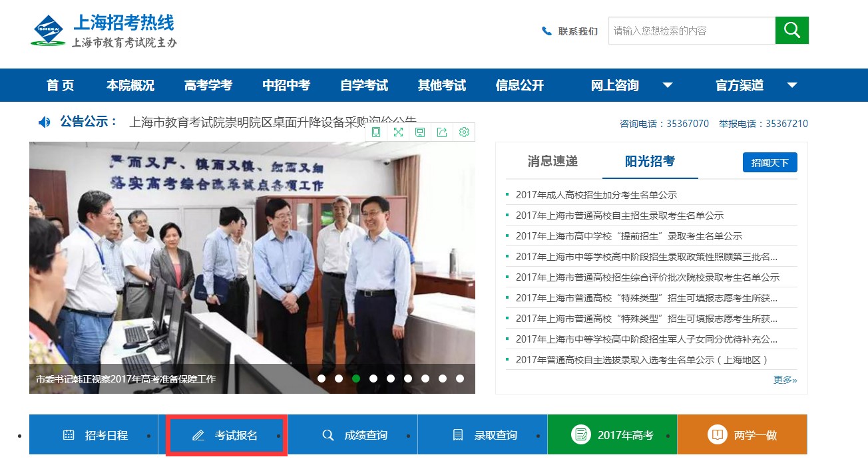Click the 更多» link below the news list
The width and height of the screenshot is (868, 463).
pyautogui.click(x=785, y=380)
